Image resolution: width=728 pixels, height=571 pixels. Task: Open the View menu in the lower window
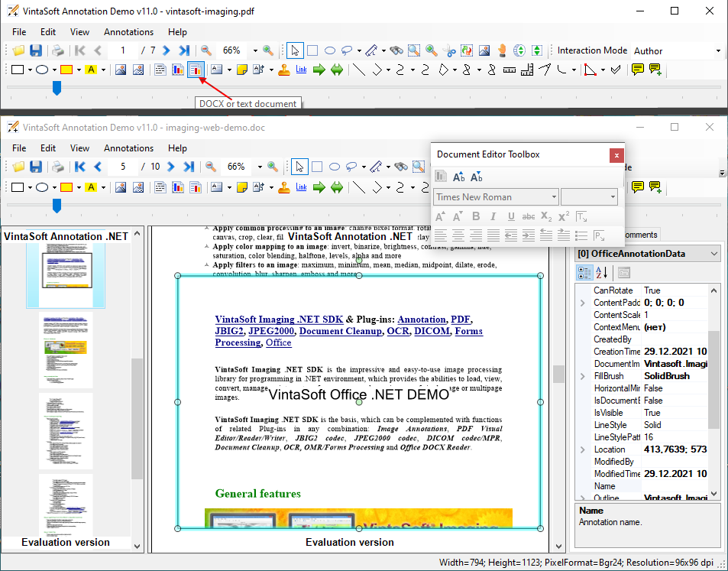click(79, 148)
